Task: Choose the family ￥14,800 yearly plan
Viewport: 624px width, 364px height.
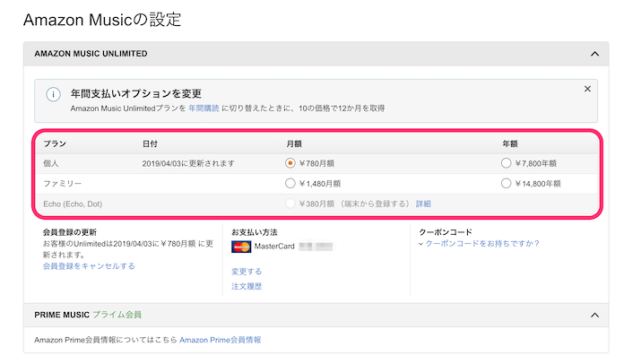Action: (507, 184)
